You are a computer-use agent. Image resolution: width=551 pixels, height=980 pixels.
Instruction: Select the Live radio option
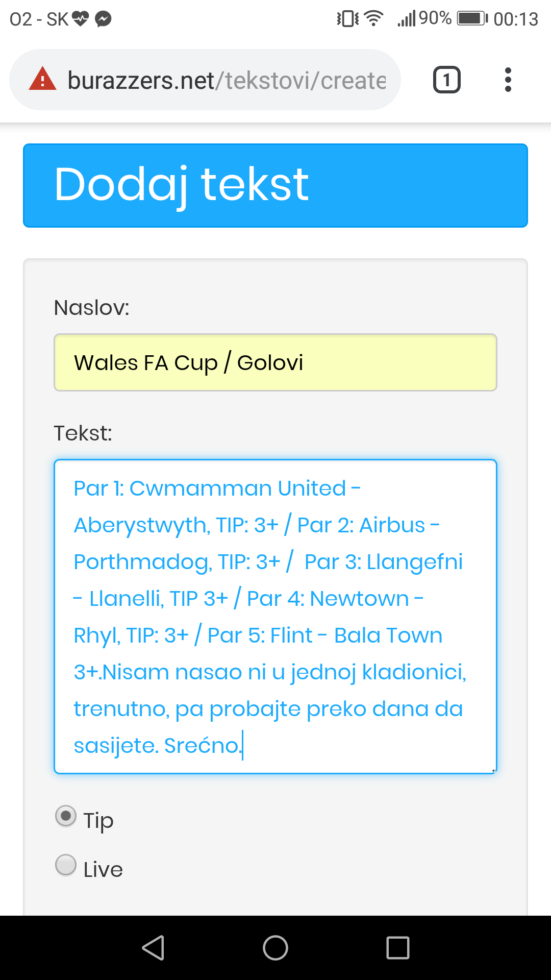click(66, 865)
